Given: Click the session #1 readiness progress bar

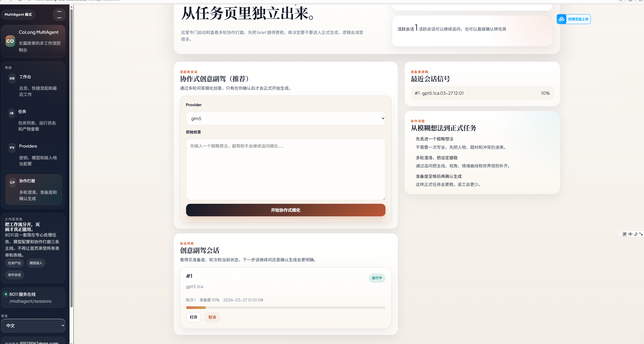Looking at the screenshot, I should click(285, 308).
